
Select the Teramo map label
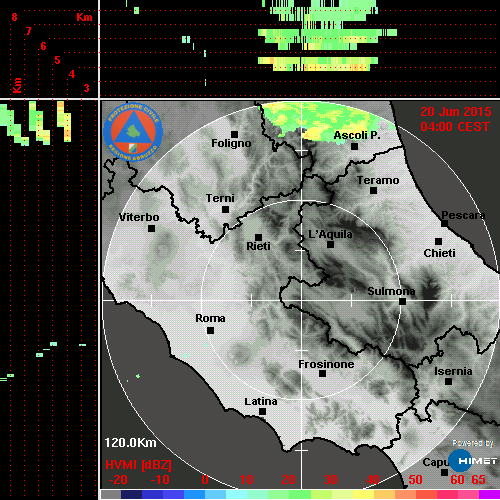[378, 180]
